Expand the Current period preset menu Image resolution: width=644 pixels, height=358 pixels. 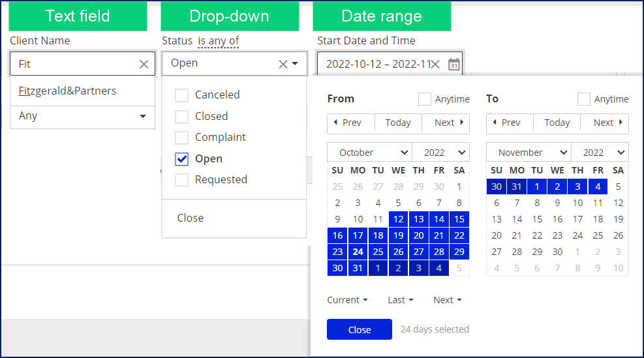click(347, 300)
